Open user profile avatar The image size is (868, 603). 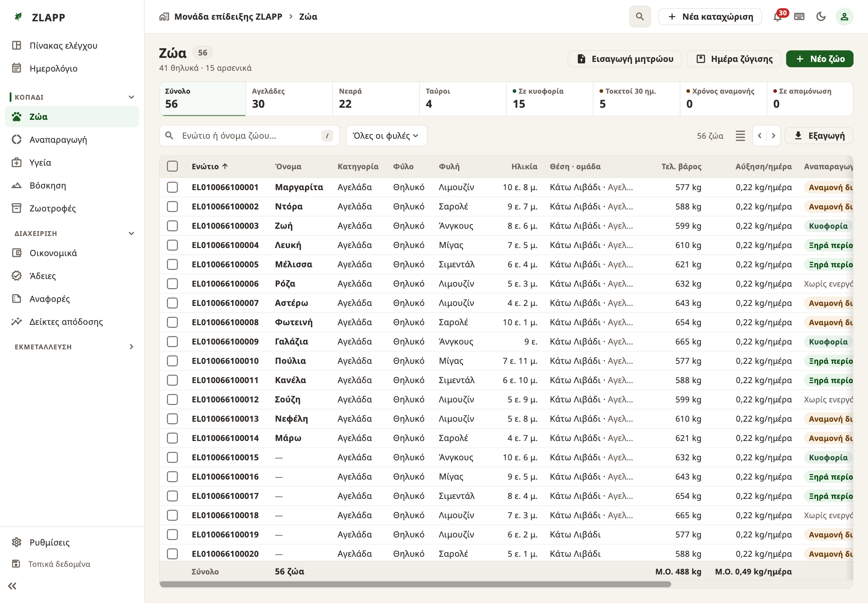844,16
